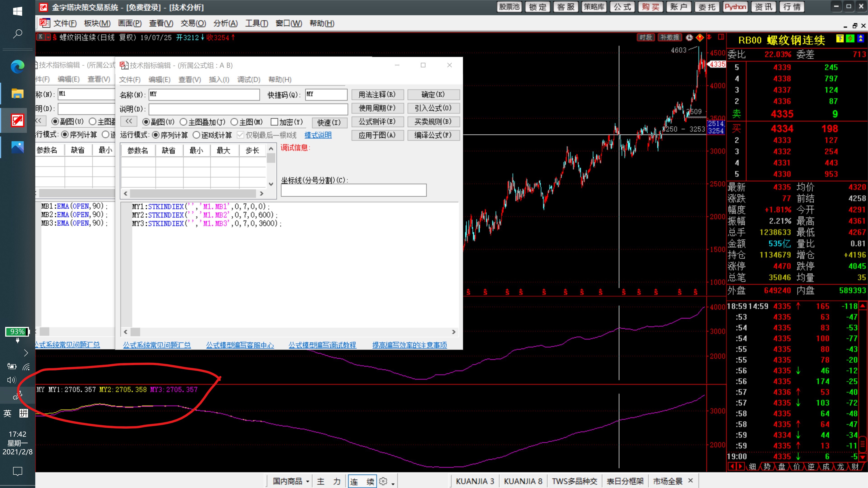Screen dimensions: 868x488
Task: Click parameter table horizontal scrollbar thumb
Action: click(x=193, y=194)
